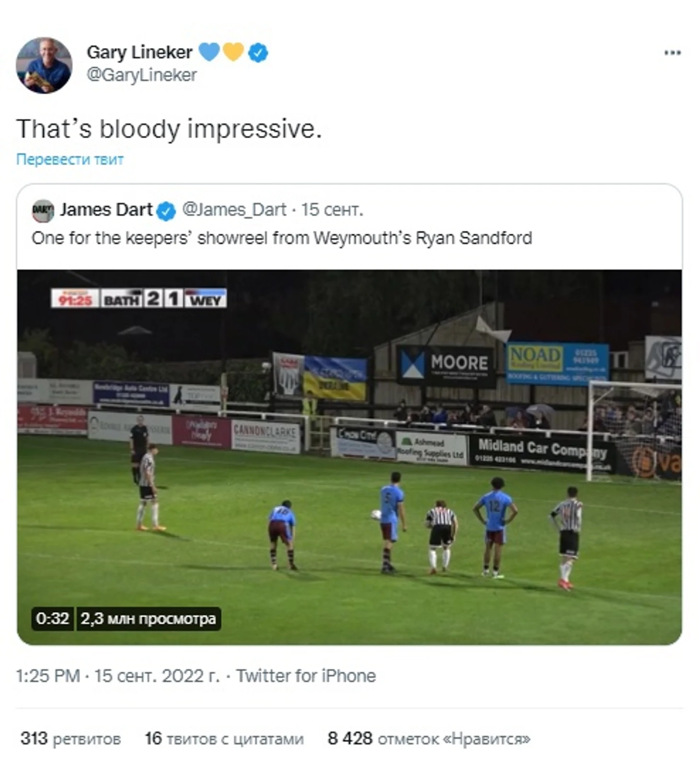
Task: Open the Gary Lineker display name link
Action: point(139,52)
